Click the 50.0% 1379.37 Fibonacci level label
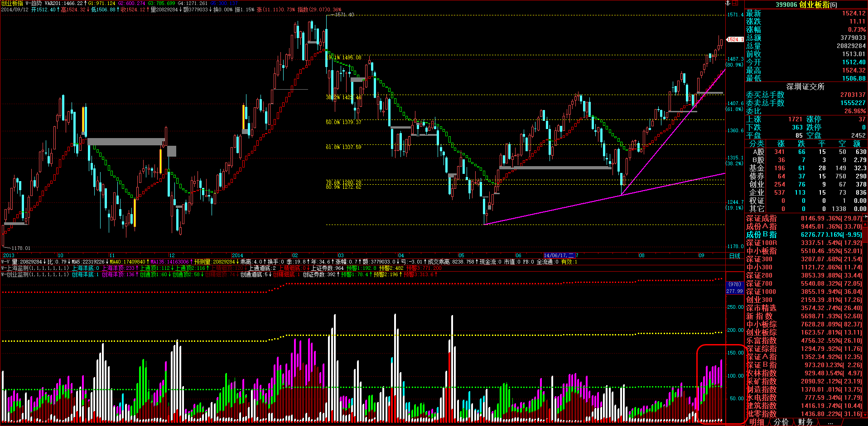This screenshot has width=868, height=426. (343, 122)
